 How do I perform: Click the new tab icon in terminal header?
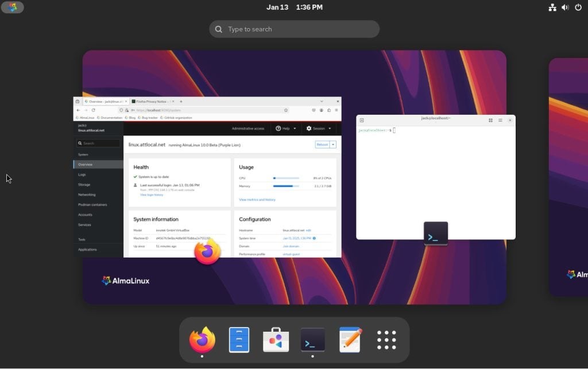(x=362, y=120)
